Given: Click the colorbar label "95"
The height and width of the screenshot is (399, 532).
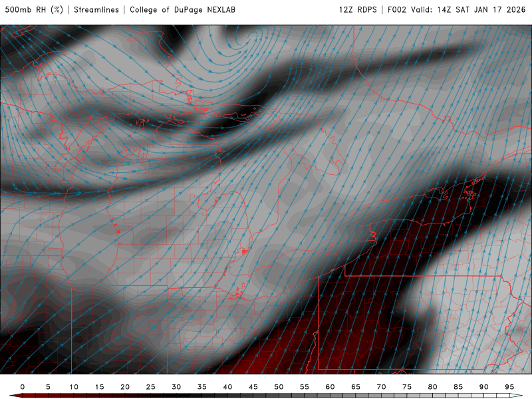Looking at the screenshot, I should click(509, 387).
